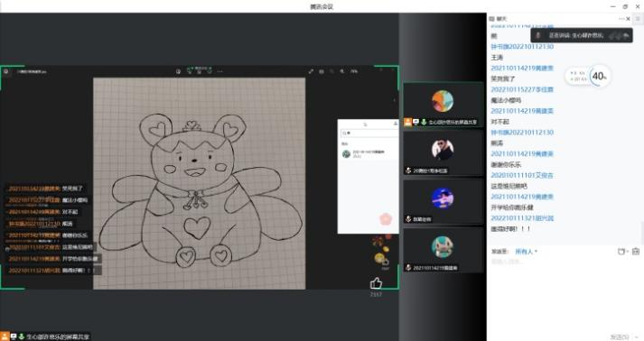Expand the send button options arrow
Image resolution: width=644 pixels, height=341 pixels.
tap(637, 336)
